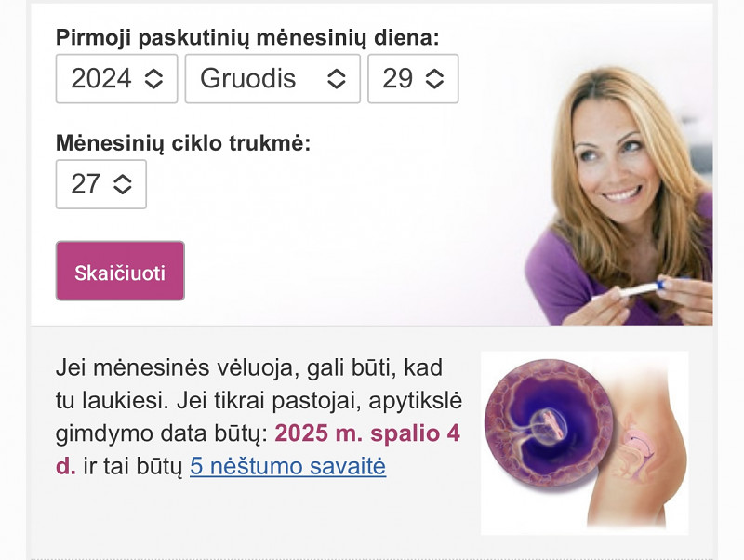Open the month dropdown showing Gruodis

272,79
